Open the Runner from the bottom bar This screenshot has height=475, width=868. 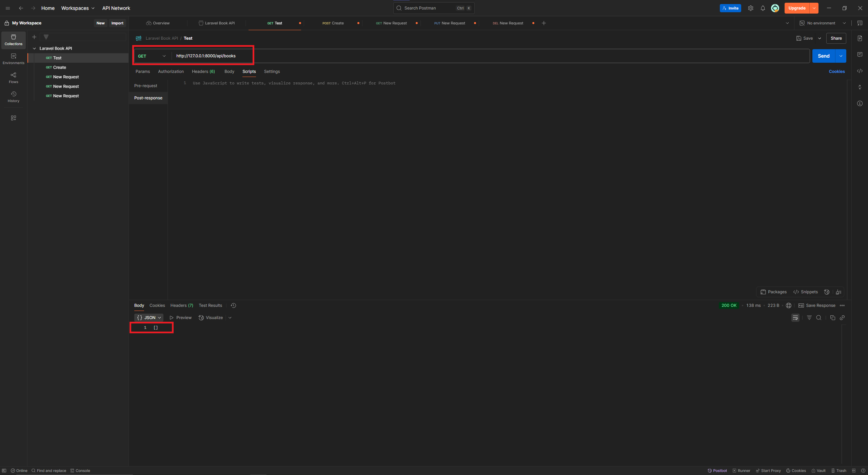tap(741, 471)
